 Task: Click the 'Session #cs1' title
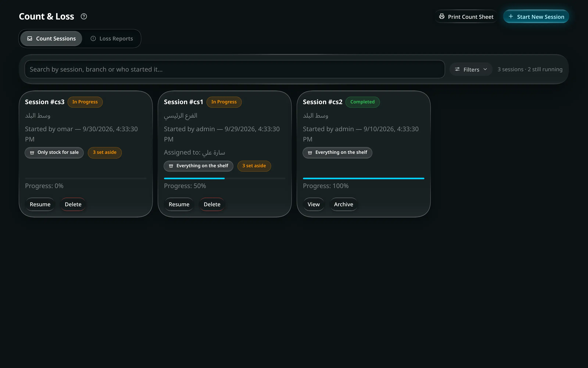click(x=183, y=102)
